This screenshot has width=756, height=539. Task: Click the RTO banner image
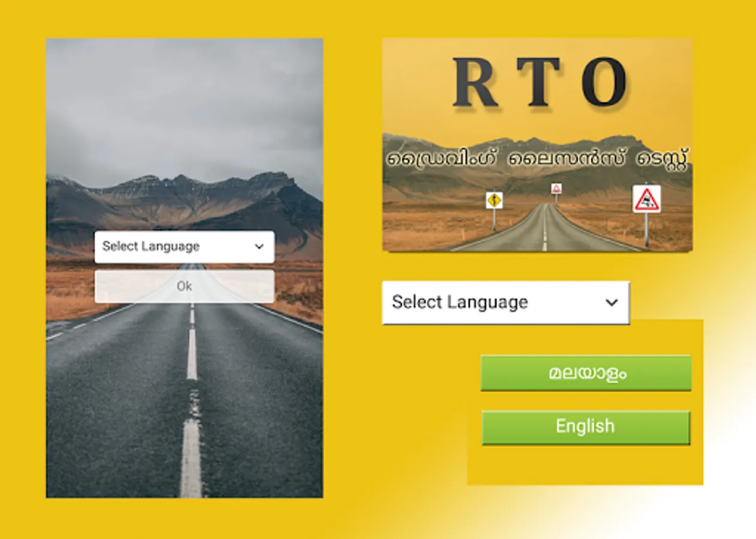537,145
